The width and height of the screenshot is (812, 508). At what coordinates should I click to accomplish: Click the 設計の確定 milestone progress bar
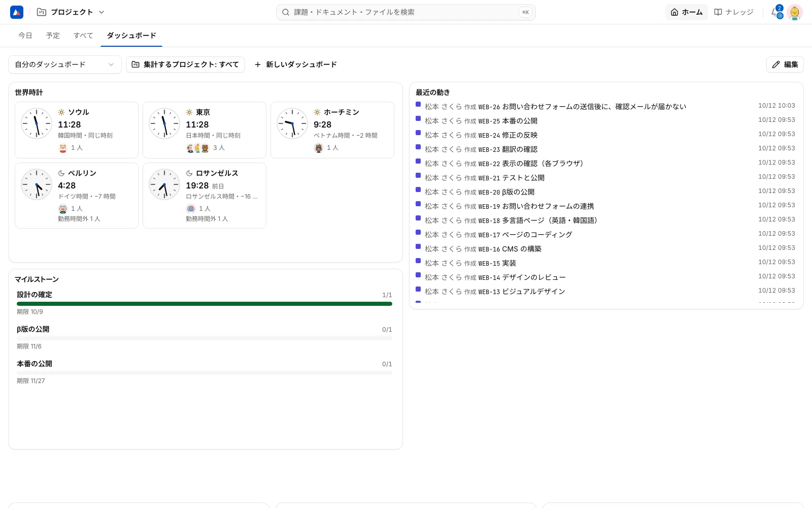[205, 304]
